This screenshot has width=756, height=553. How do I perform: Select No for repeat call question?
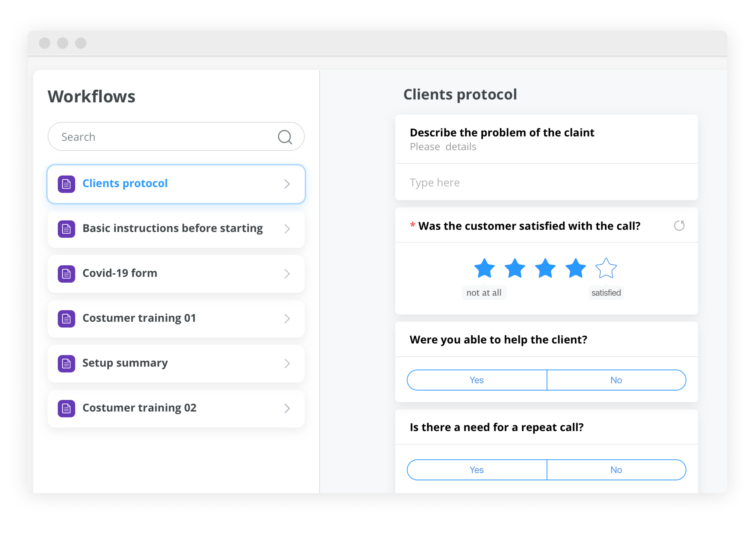pyautogui.click(x=616, y=470)
